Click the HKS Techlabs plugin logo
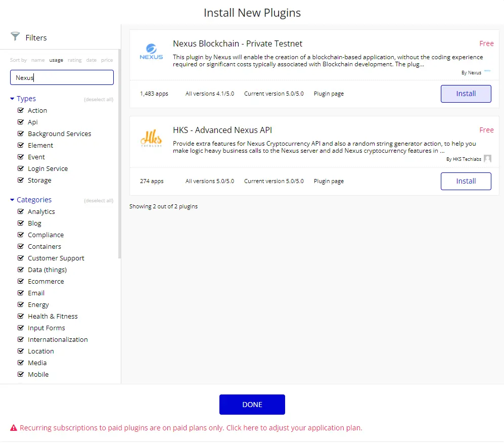Viewport: 504px width, 443px height. click(x=151, y=138)
